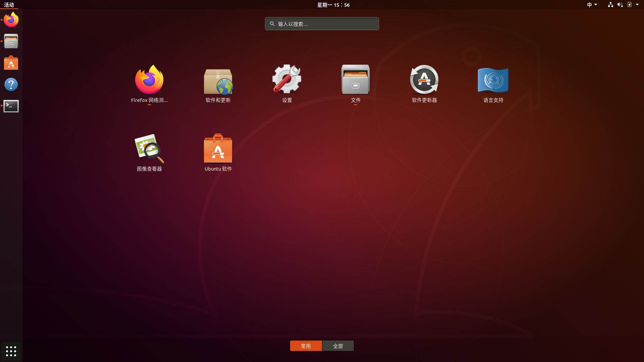Viewport: 644px width, 362px height.
Task: Open Help question mark icon in dock
Action: 11,84
